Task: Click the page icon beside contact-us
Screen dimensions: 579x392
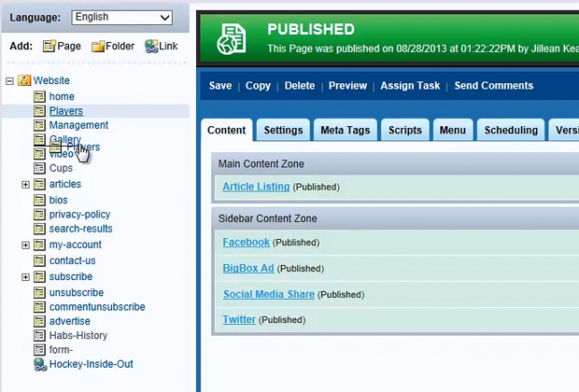Action: tap(39, 260)
